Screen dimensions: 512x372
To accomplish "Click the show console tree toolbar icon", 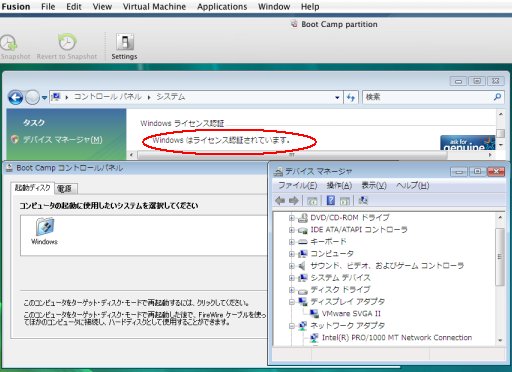I will [x=312, y=201].
